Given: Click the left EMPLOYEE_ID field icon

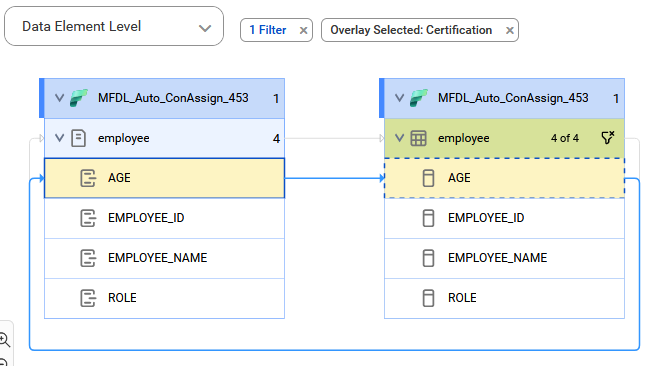Looking at the screenshot, I should pos(88,218).
